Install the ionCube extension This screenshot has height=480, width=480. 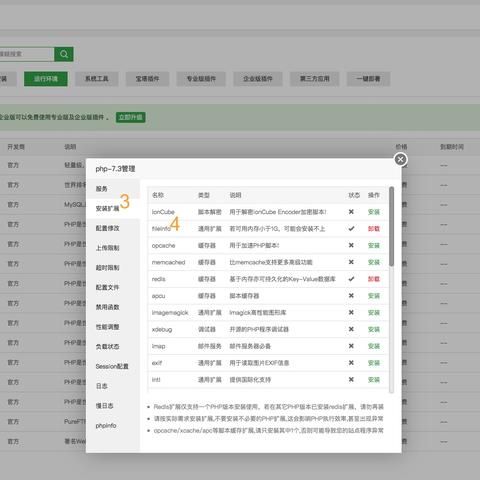coord(374,212)
